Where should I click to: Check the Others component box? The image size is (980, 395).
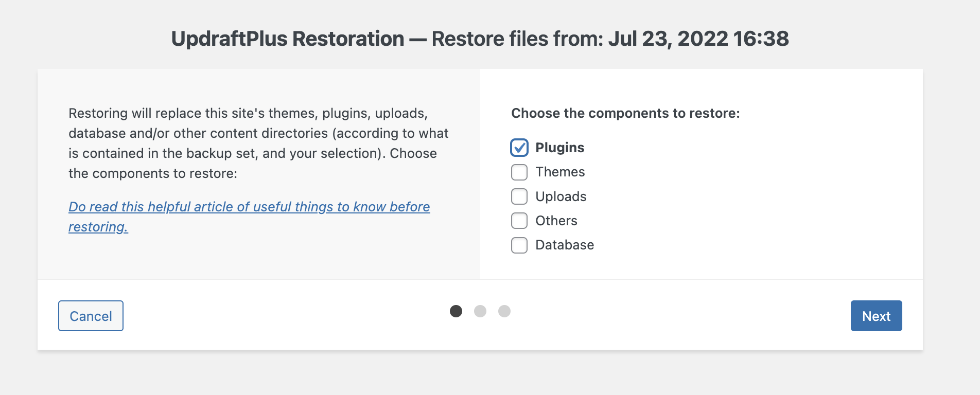coord(519,221)
